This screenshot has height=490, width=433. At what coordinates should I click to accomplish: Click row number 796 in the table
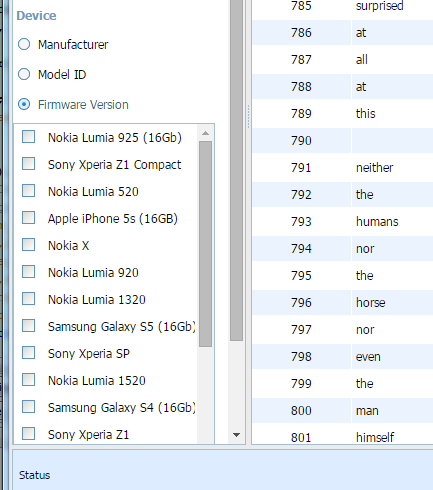[x=301, y=303]
